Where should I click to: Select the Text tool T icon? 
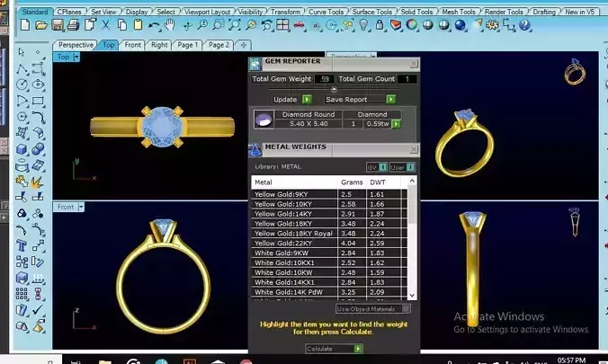click(x=22, y=245)
